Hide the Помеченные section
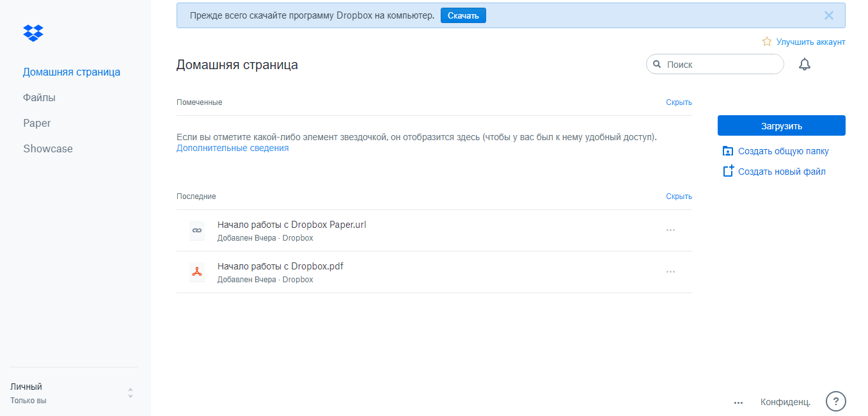 tap(679, 102)
